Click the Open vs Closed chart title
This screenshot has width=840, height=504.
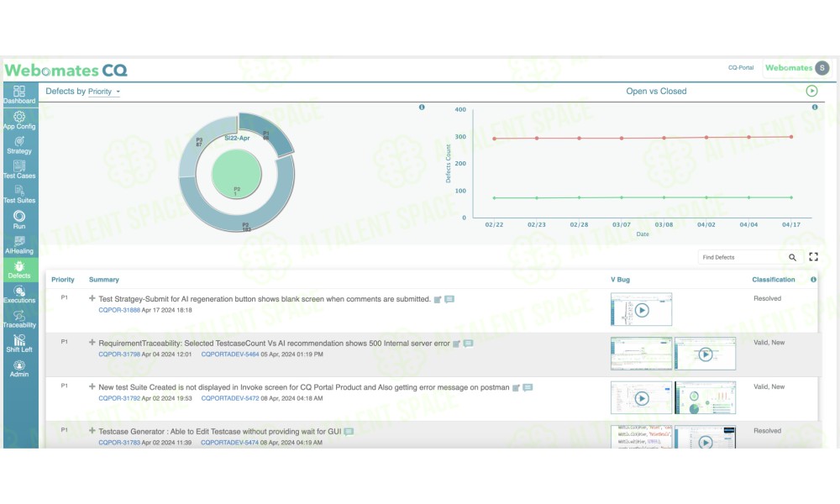point(656,92)
